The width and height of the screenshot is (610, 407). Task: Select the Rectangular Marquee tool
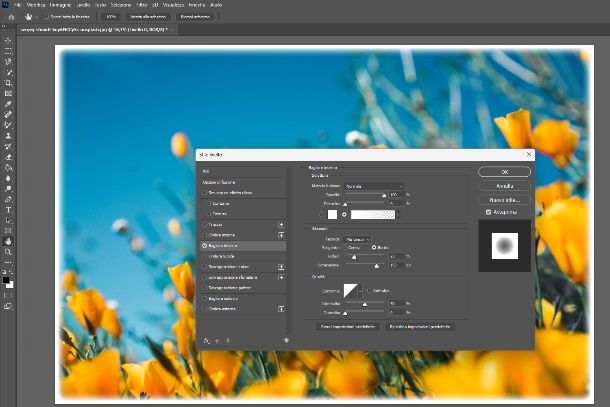(8, 51)
